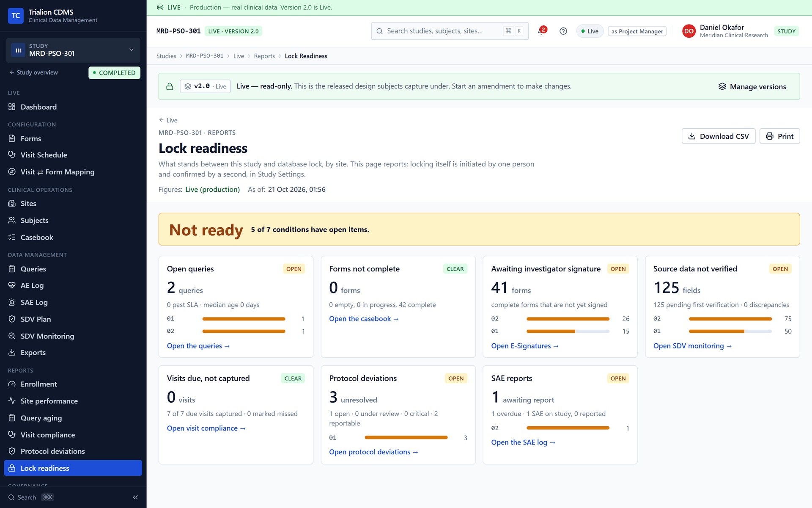This screenshot has height=508, width=812.
Task: Focus the search studies, subjects, sites field
Action: [x=450, y=31]
